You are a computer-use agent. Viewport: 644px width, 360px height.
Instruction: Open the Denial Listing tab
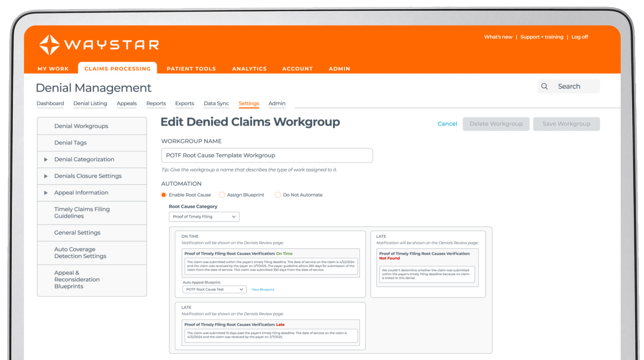click(x=90, y=104)
